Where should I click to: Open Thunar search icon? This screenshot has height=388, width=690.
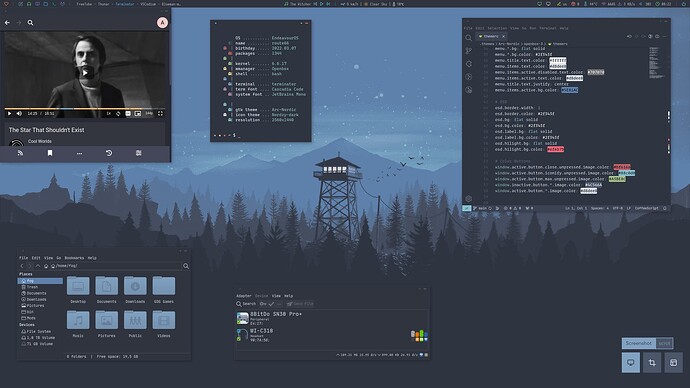186,266
